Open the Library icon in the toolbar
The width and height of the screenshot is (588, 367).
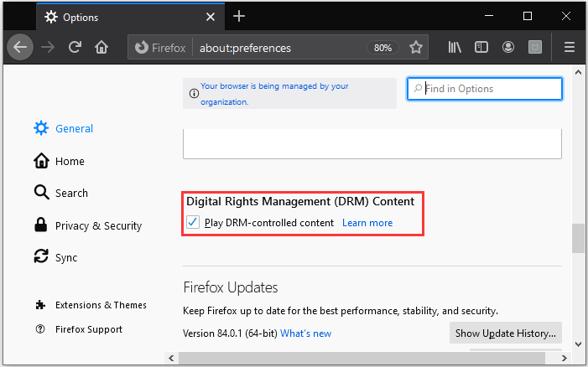[x=455, y=48]
